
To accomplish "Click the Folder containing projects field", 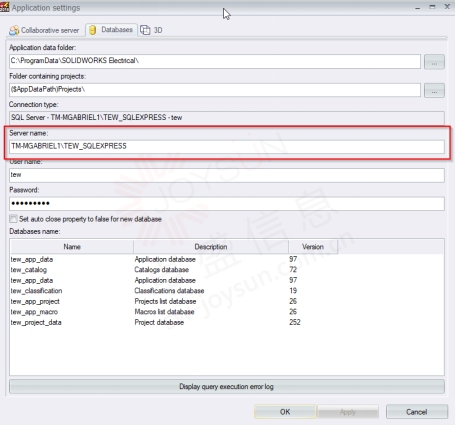I will pos(215,90).
